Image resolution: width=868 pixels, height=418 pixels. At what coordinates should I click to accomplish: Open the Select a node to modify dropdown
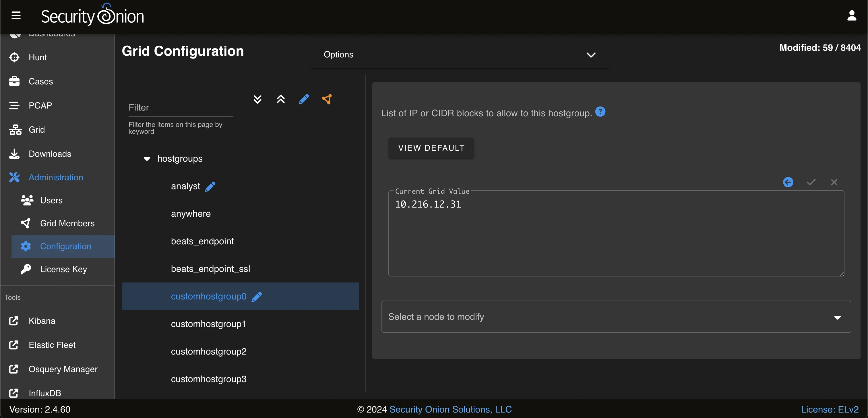click(x=616, y=317)
